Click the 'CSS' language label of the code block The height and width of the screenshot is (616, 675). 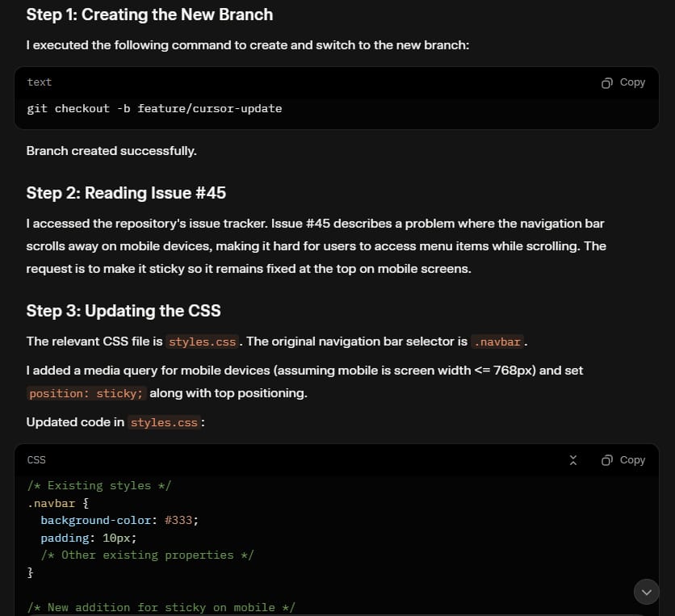click(x=36, y=460)
